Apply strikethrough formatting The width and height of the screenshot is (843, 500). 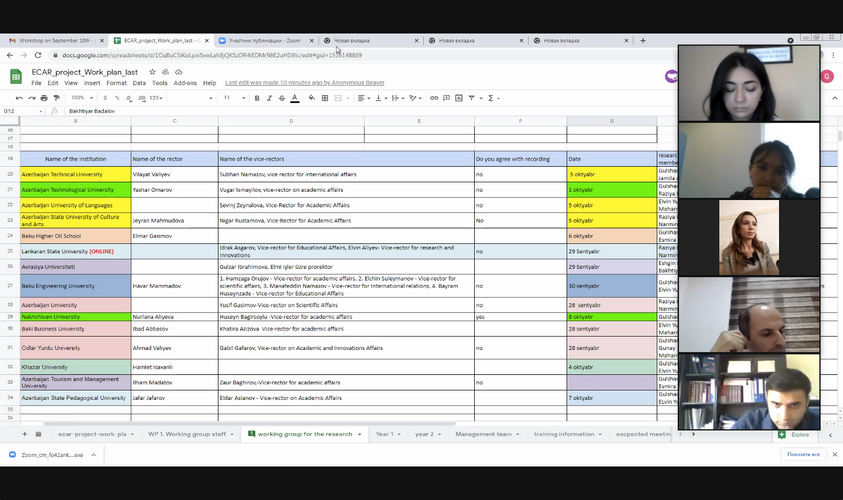(x=282, y=98)
